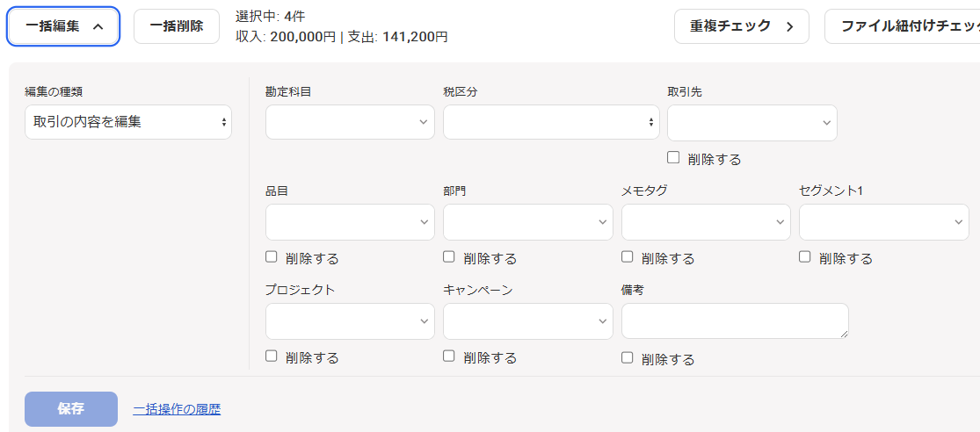This screenshot has height=432, width=980.
Task: Enable 削除する under 部門
Action: [x=449, y=257]
